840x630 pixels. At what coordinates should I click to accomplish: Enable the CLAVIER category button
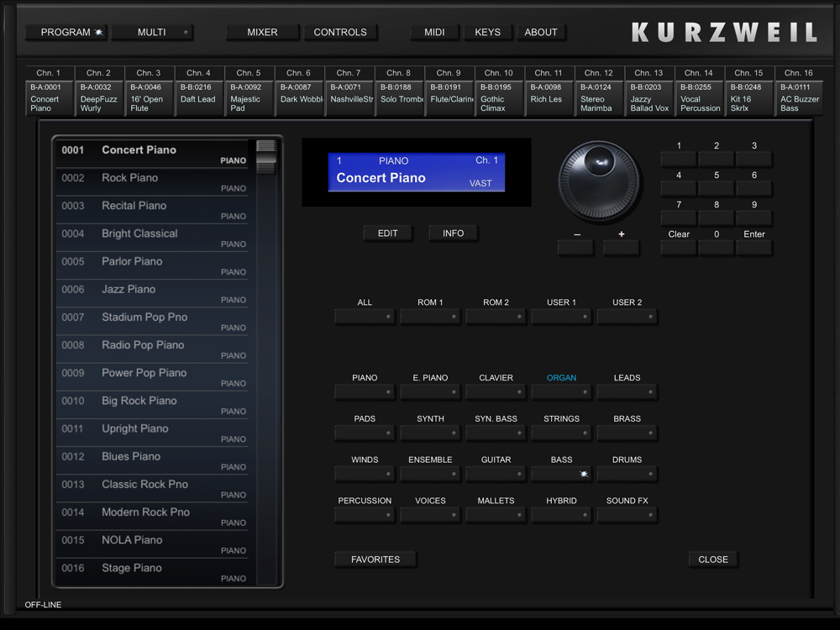coord(496,392)
